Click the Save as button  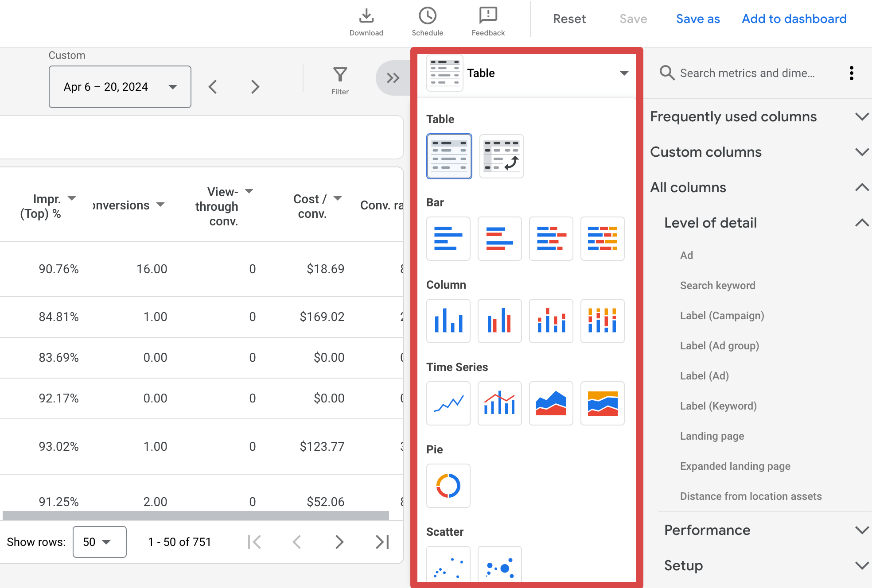(x=698, y=19)
